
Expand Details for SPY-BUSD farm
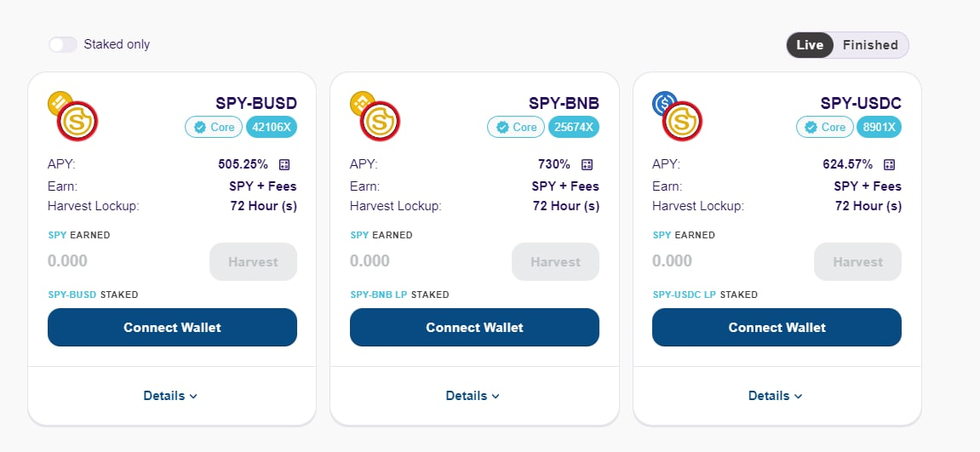[x=171, y=396]
